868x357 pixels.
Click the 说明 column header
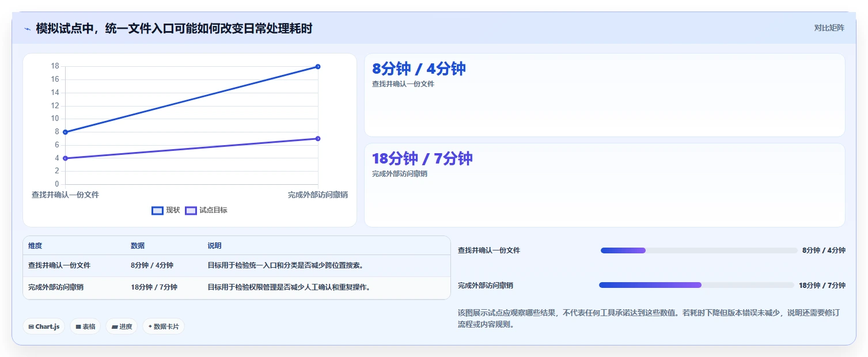point(214,246)
